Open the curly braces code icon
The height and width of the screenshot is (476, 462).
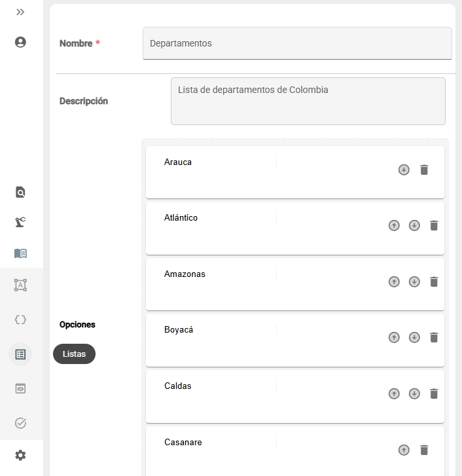click(20, 320)
